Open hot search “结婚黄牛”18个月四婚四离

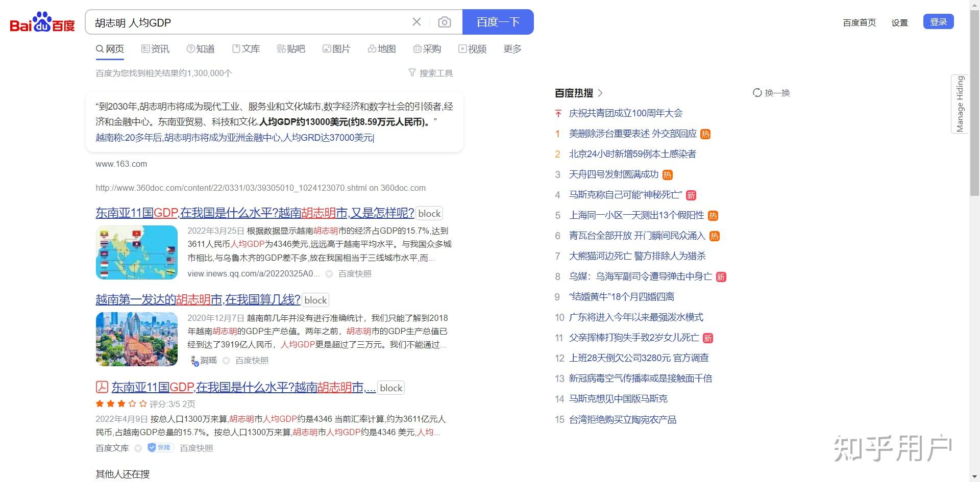point(621,297)
